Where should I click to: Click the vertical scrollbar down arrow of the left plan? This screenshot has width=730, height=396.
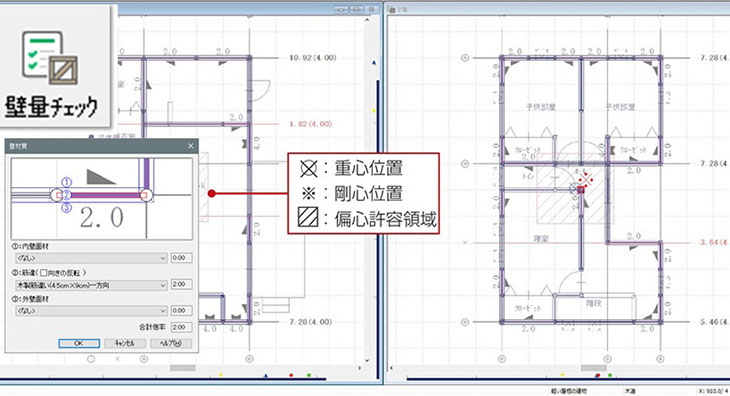coord(367,360)
